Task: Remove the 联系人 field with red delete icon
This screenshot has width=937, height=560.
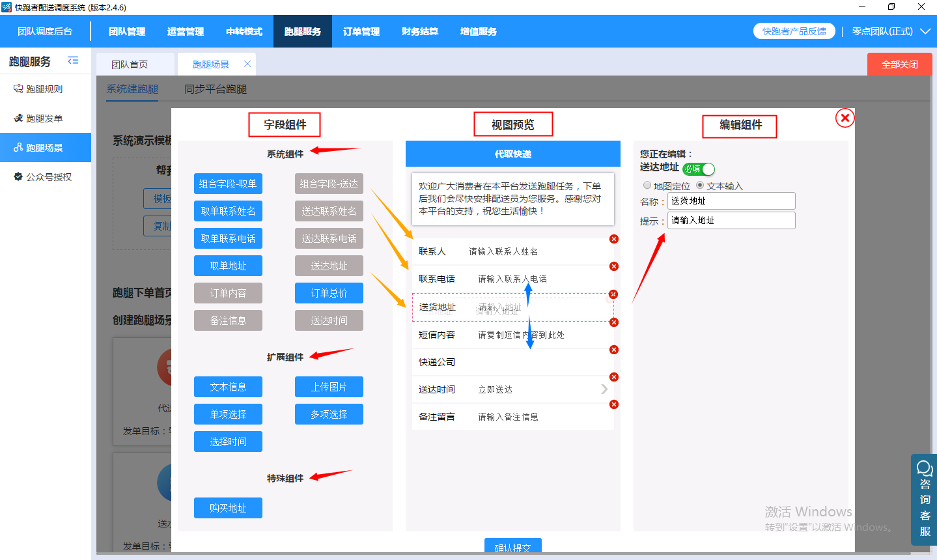Action: [613, 239]
